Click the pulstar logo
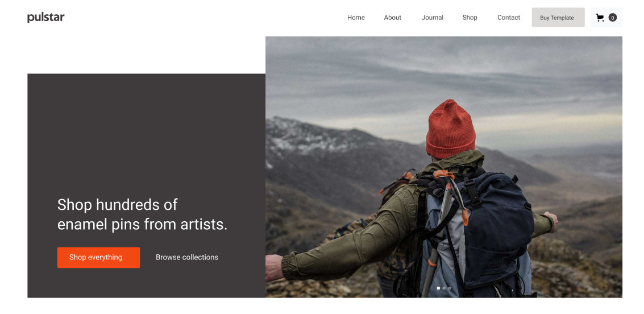This screenshot has width=644, height=314. click(45, 18)
